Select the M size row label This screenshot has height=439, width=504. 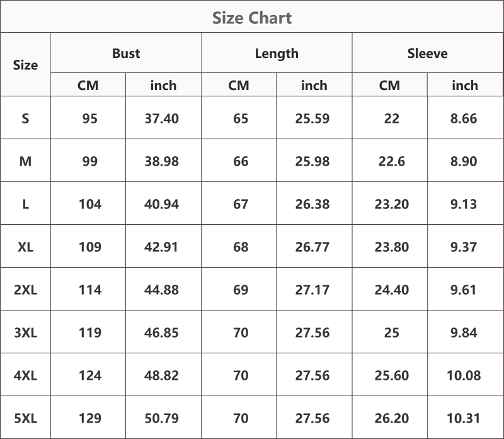25,161
